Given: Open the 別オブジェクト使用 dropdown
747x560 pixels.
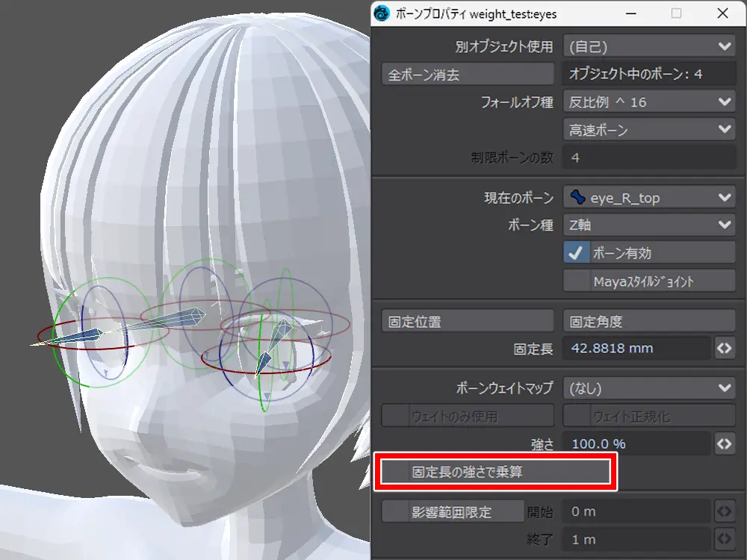Looking at the screenshot, I should coord(648,46).
